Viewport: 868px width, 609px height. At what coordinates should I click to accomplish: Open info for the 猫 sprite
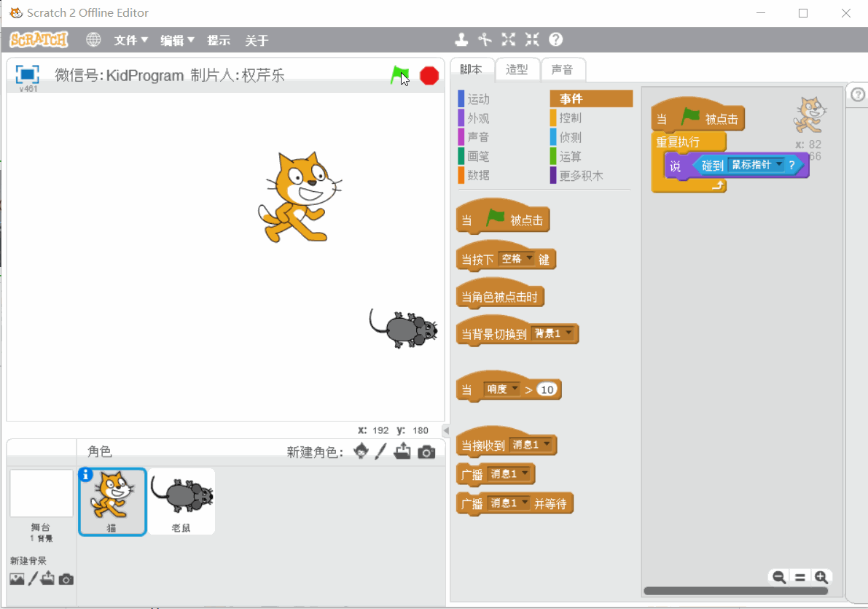pyautogui.click(x=85, y=475)
